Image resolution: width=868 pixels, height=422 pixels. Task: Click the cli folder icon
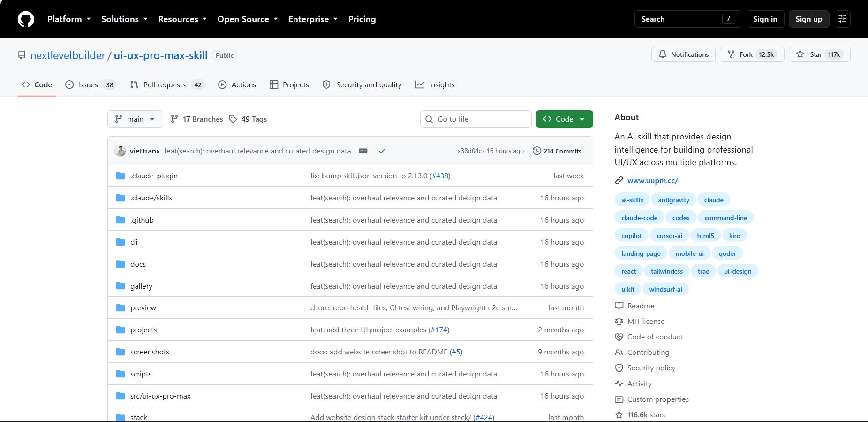click(x=121, y=242)
